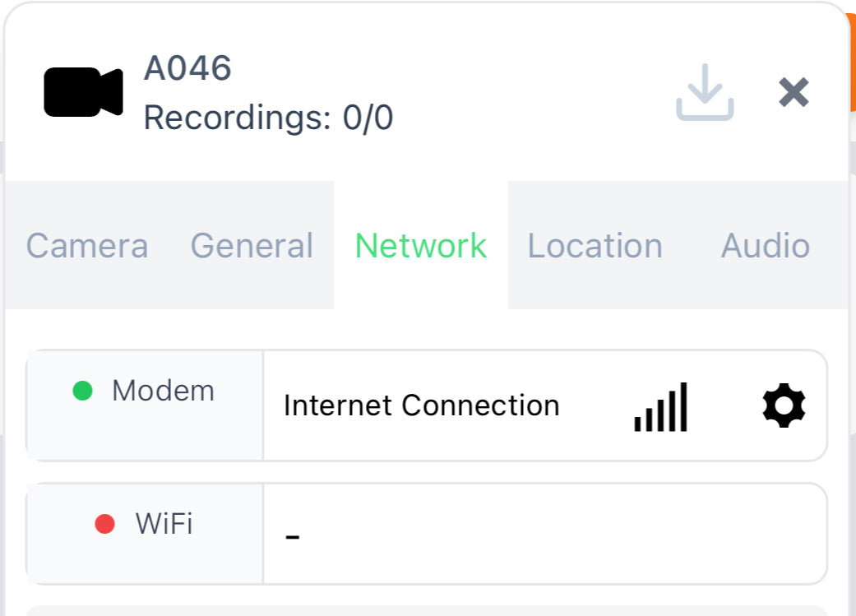The height and width of the screenshot is (616, 856).
Task: Select the Network tab
Action: click(420, 245)
